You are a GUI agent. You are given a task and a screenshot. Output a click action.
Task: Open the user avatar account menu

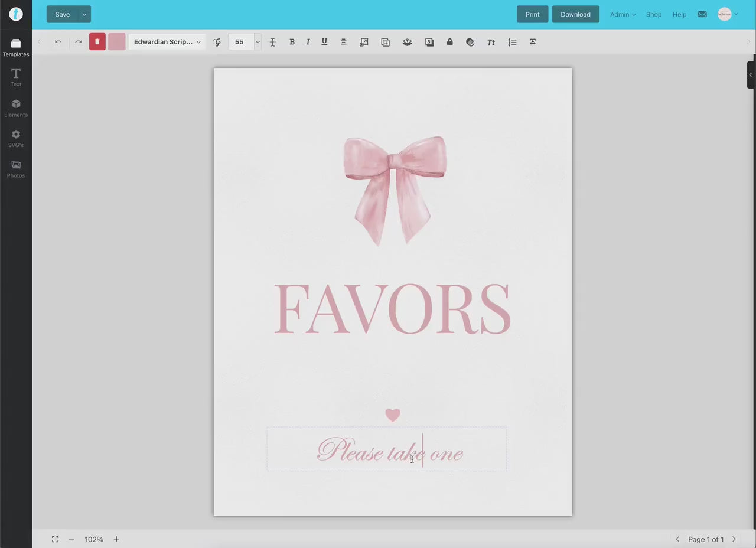click(728, 14)
